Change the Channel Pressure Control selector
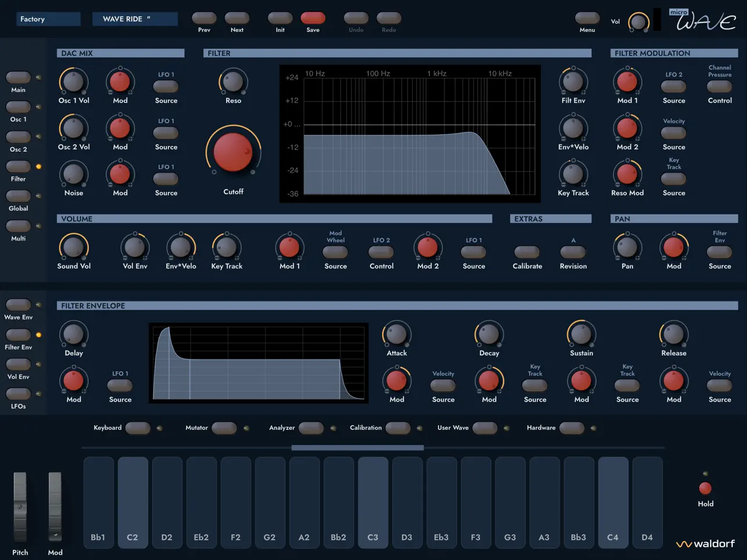The width and height of the screenshot is (747, 560). tap(720, 87)
